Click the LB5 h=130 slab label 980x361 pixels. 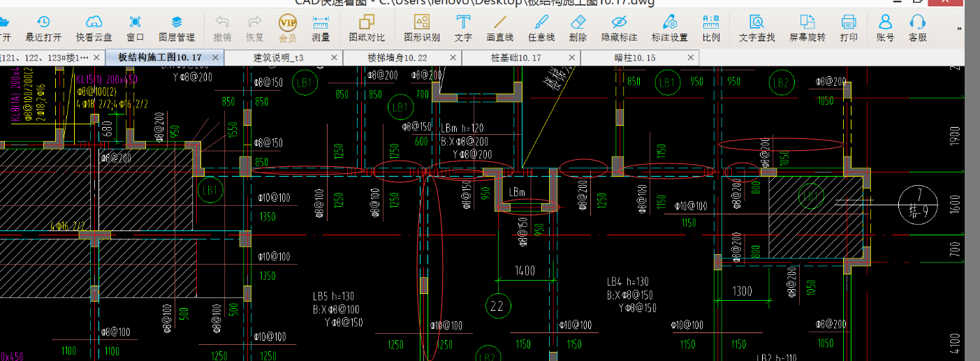pos(333,296)
